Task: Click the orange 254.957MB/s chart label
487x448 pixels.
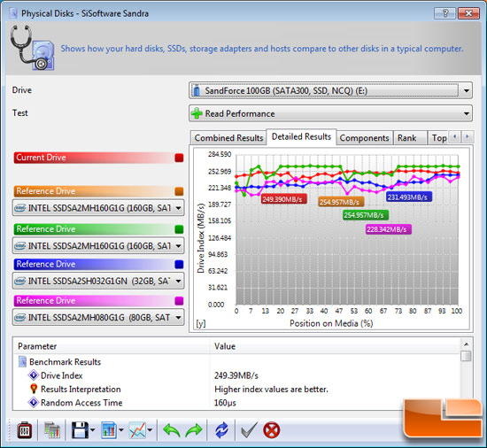Action: point(341,203)
